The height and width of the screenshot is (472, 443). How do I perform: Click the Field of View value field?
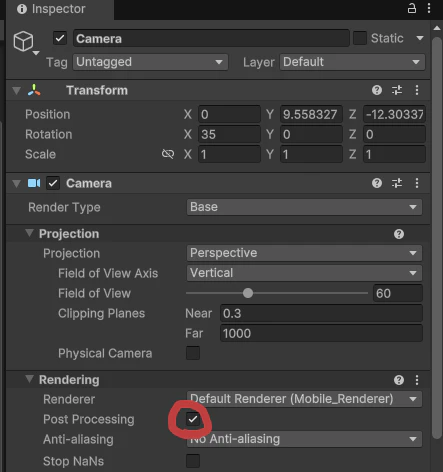point(398,293)
